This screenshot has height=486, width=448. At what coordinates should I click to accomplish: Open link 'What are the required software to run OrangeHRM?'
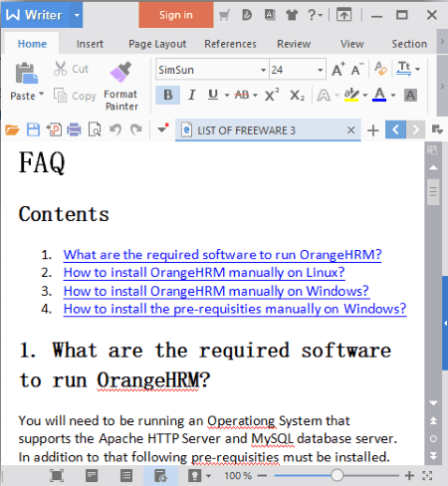pyautogui.click(x=222, y=255)
